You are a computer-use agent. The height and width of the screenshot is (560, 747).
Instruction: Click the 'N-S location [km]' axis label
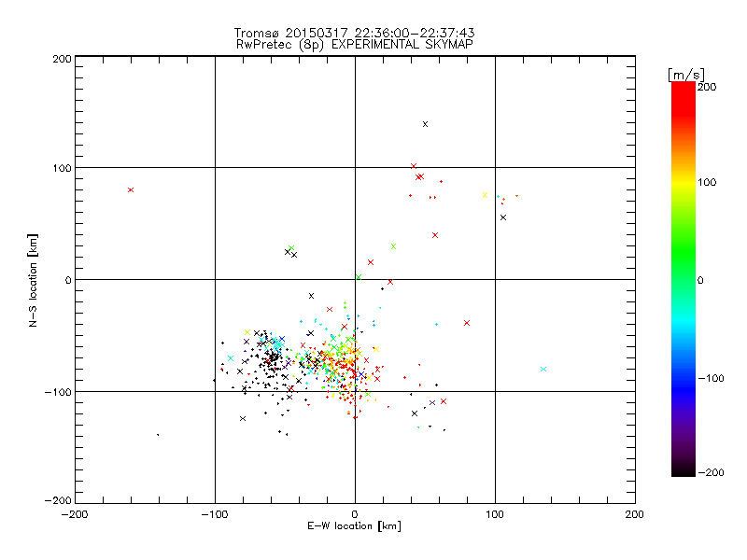tap(33, 281)
